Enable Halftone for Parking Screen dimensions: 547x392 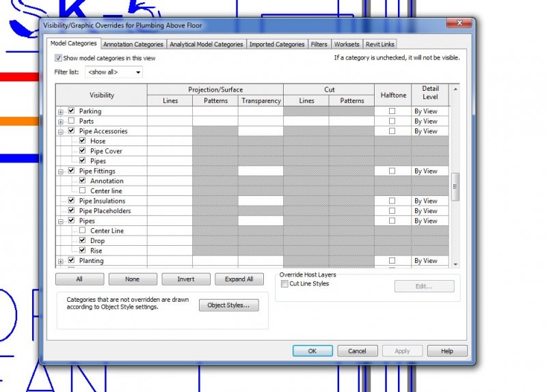[x=392, y=111]
